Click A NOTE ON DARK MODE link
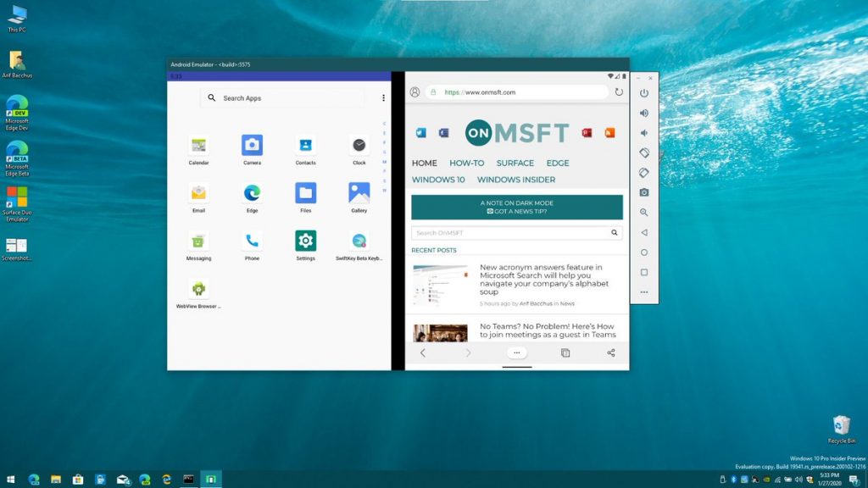The height and width of the screenshot is (488, 868). click(516, 203)
